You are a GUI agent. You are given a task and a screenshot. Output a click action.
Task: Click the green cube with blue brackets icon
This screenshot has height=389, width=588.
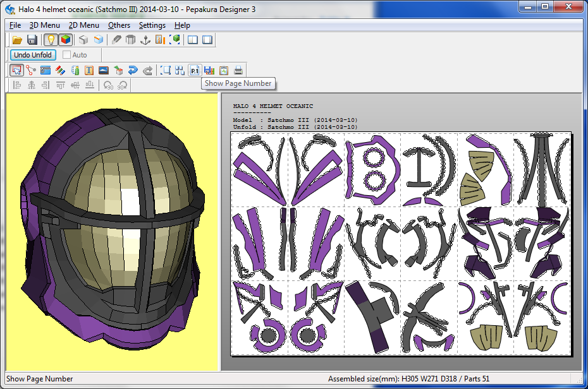click(175, 40)
